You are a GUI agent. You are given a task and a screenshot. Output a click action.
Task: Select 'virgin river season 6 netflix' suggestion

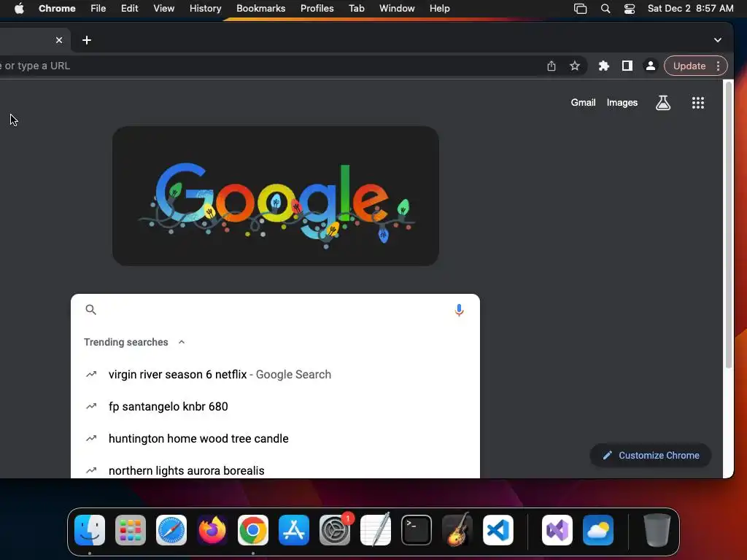point(275,374)
